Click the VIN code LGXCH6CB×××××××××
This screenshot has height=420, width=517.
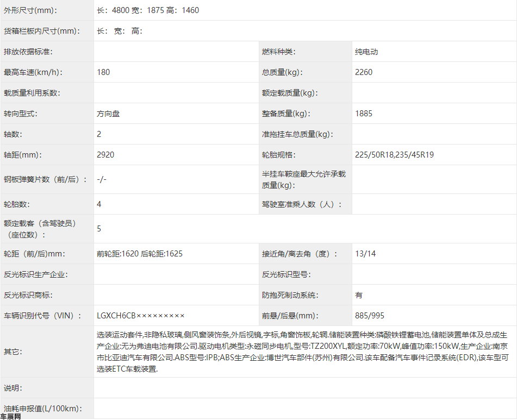click(x=141, y=316)
